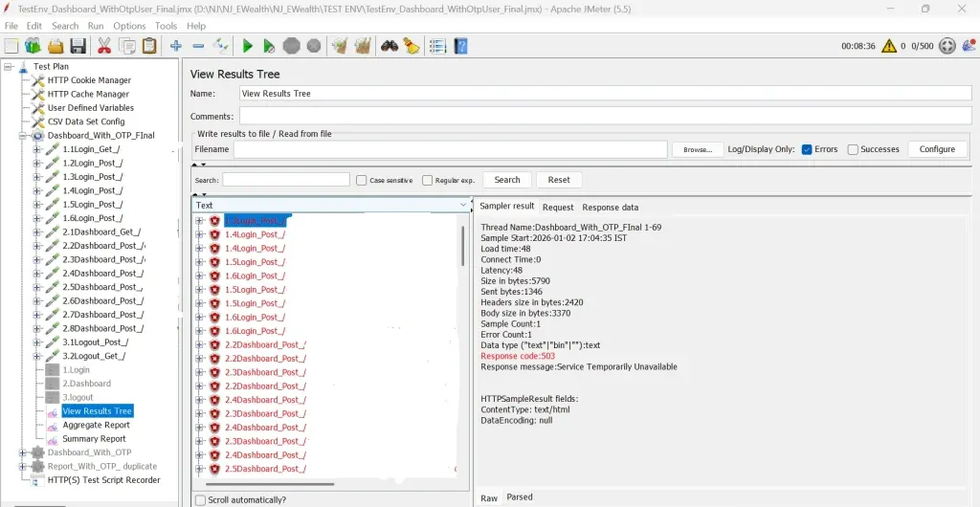Switch to the Response data tab
The image size is (980, 507).
tap(610, 208)
